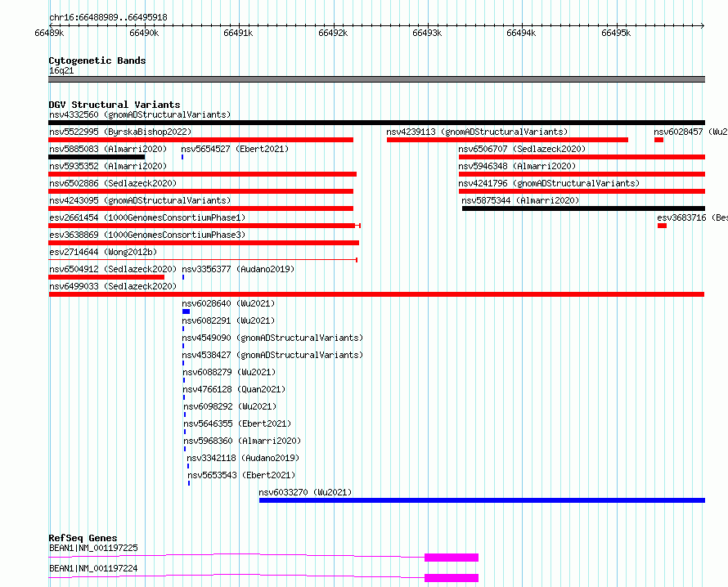Click the nsv5646355 Ebert2021 label
Screen dimensions: 728x587
tap(237, 423)
